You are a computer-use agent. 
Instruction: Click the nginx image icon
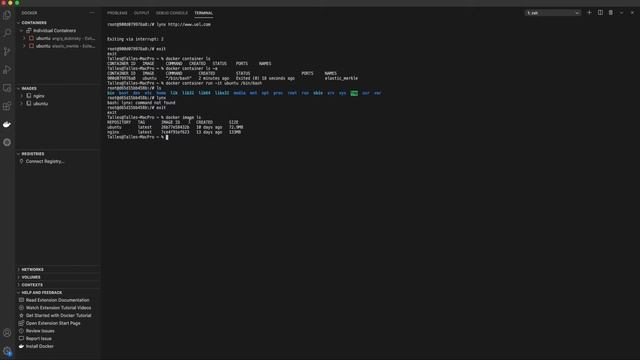(29, 96)
